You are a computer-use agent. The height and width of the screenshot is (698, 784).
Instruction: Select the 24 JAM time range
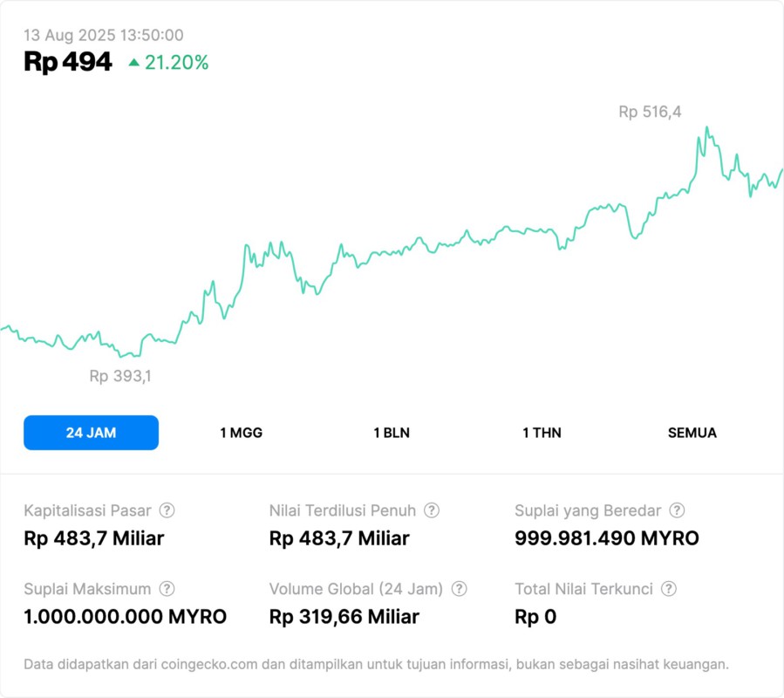click(x=91, y=433)
